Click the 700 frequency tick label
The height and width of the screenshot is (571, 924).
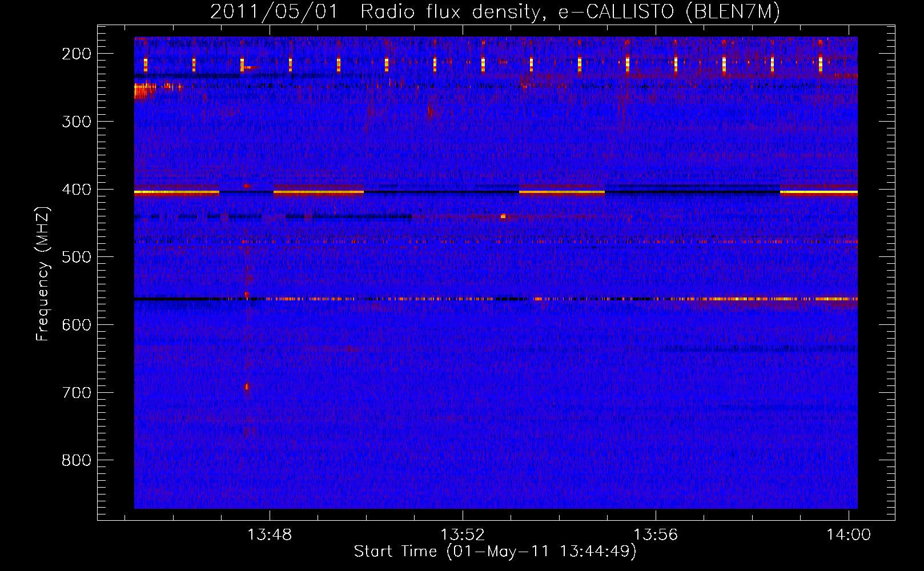coord(77,392)
